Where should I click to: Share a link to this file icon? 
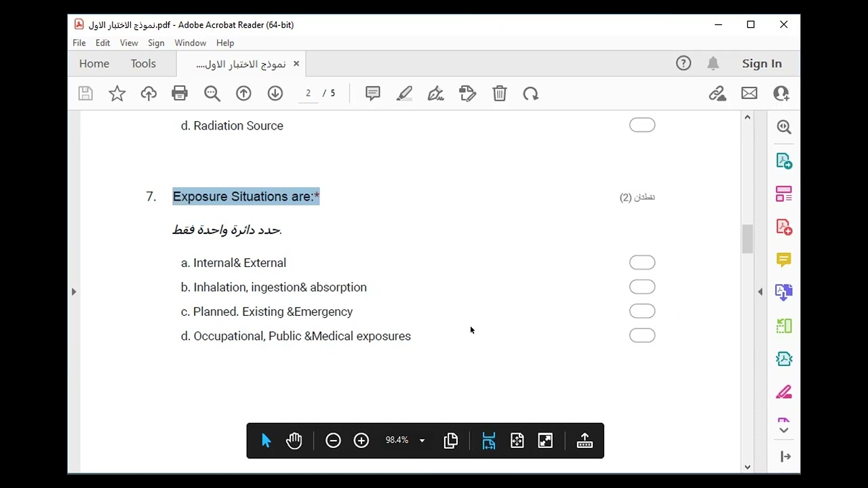click(x=717, y=94)
